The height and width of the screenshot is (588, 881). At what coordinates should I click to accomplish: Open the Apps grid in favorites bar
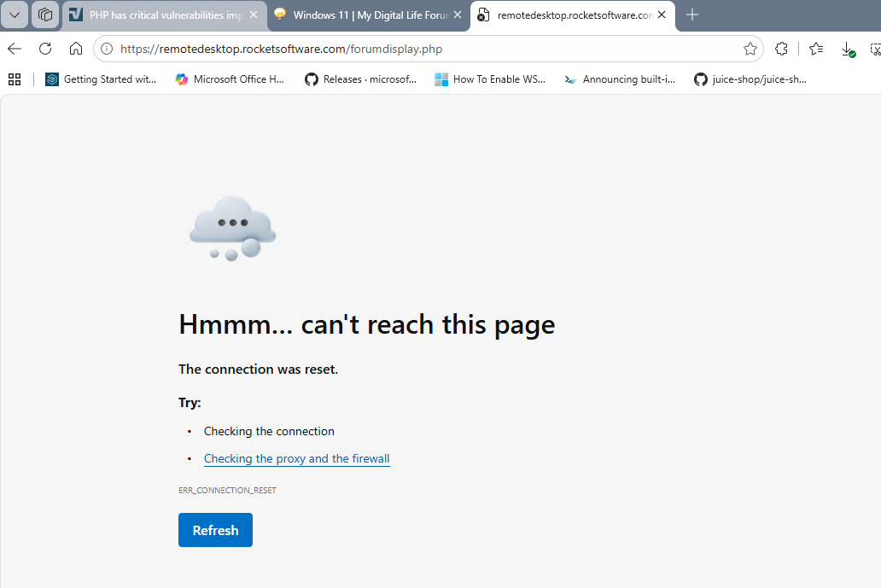[x=15, y=79]
